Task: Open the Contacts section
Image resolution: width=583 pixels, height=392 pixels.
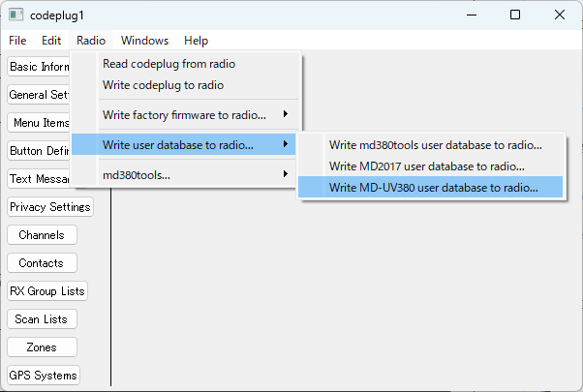Action: pos(41,263)
